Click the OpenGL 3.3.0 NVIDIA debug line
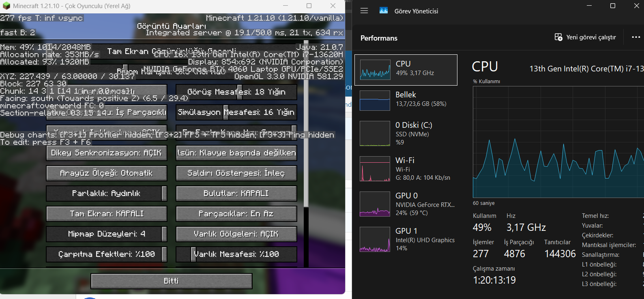Screen dimensions: 644x299 [x=289, y=77]
